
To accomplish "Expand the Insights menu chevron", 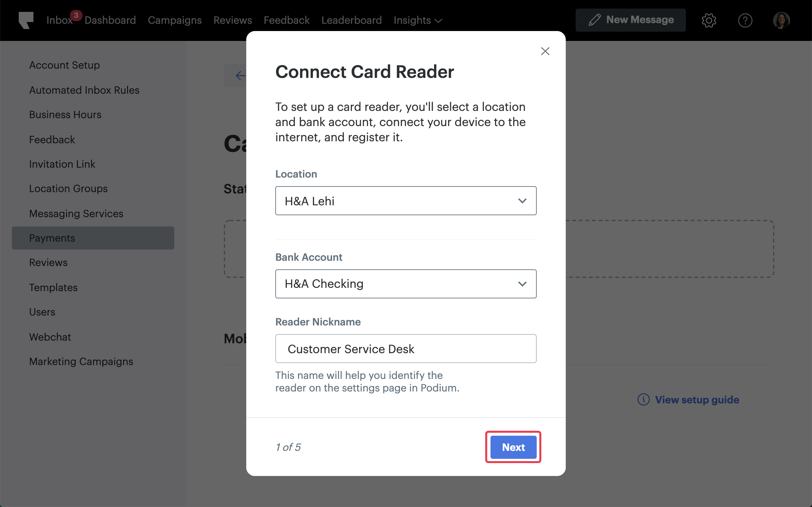I will point(438,20).
